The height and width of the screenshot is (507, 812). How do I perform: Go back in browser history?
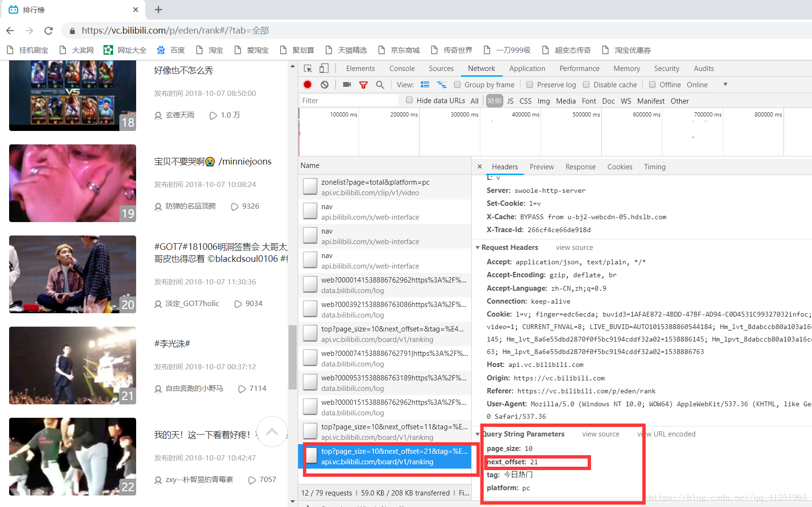pyautogui.click(x=10, y=31)
